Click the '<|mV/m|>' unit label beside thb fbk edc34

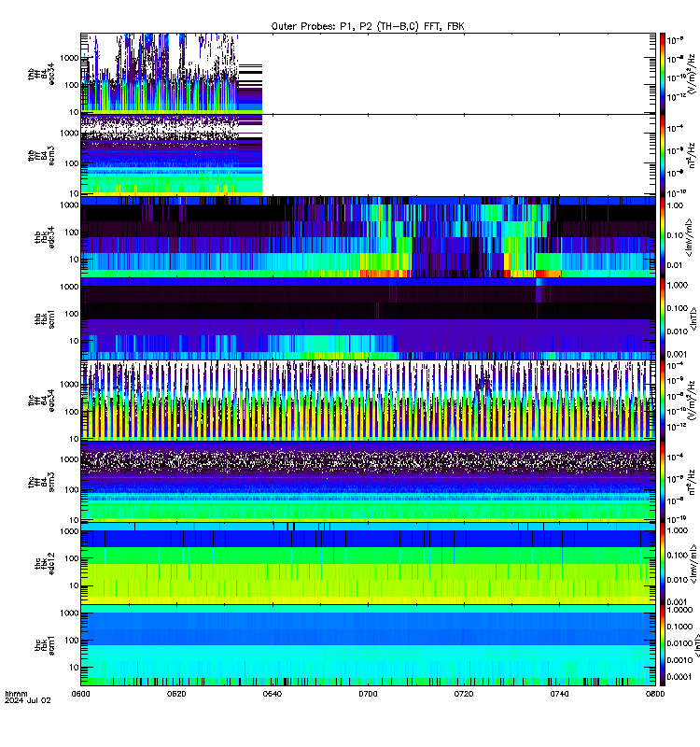(x=689, y=237)
